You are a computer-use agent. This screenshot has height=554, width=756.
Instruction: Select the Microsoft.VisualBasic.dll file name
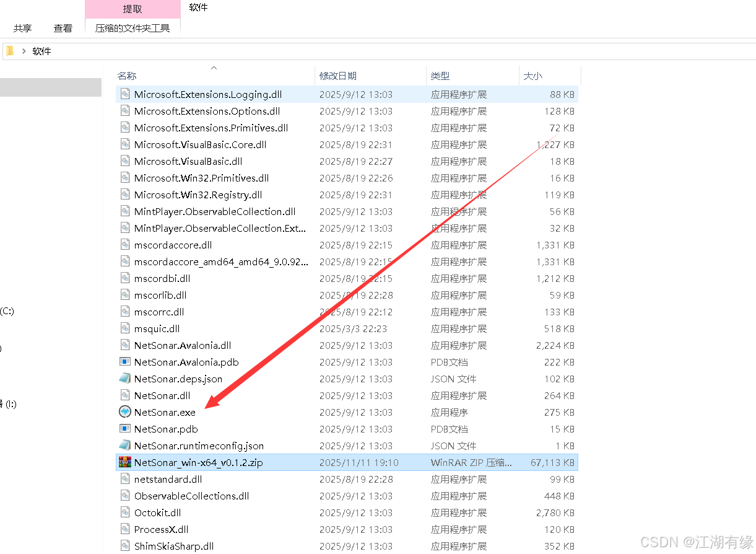click(x=188, y=161)
